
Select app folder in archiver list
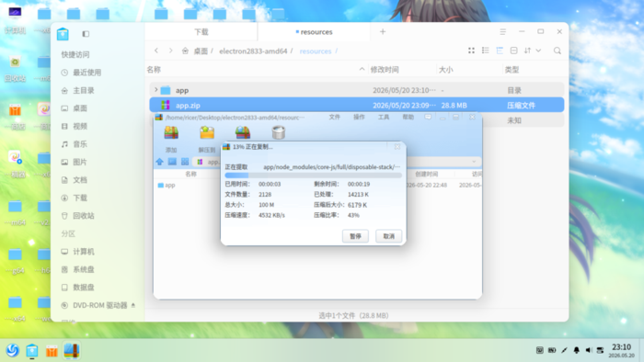[x=167, y=186]
